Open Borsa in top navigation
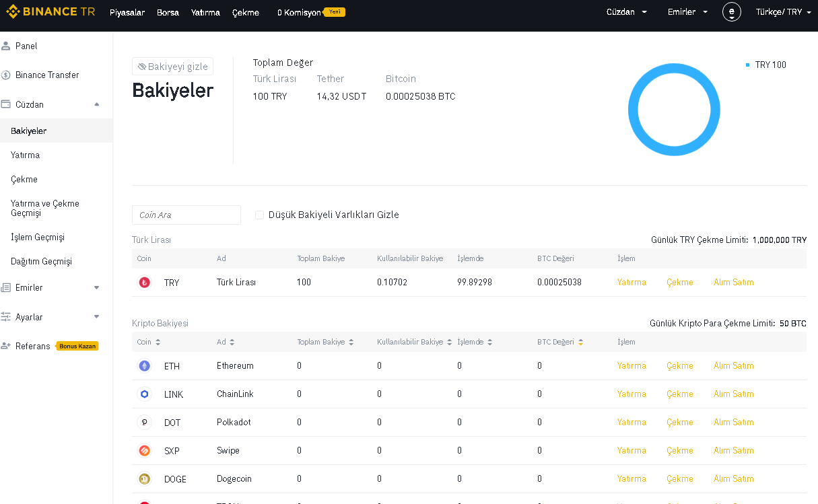The height and width of the screenshot is (504, 818). coord(168,12)
